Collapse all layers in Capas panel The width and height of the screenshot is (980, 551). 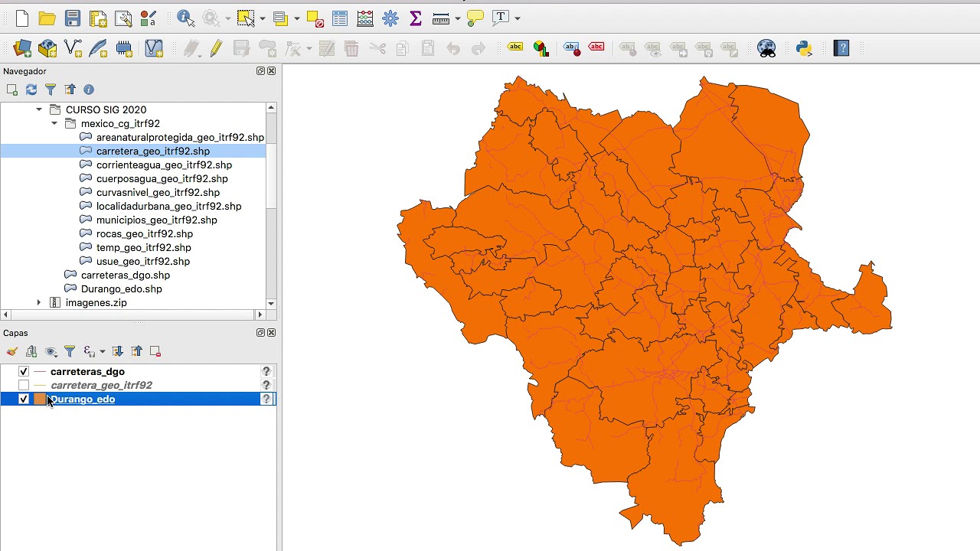(x=136, y=351)
